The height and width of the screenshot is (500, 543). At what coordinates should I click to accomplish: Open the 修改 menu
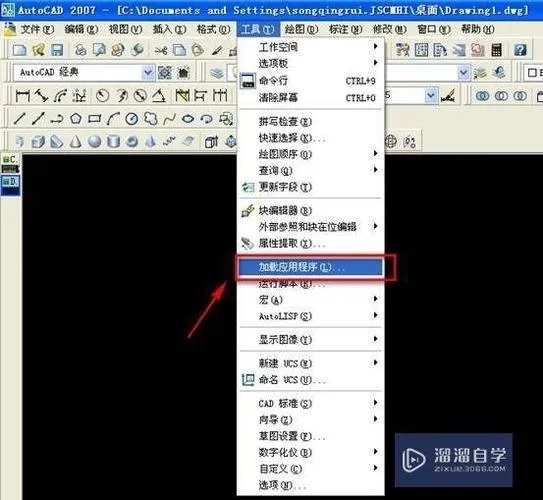(389, 29)
